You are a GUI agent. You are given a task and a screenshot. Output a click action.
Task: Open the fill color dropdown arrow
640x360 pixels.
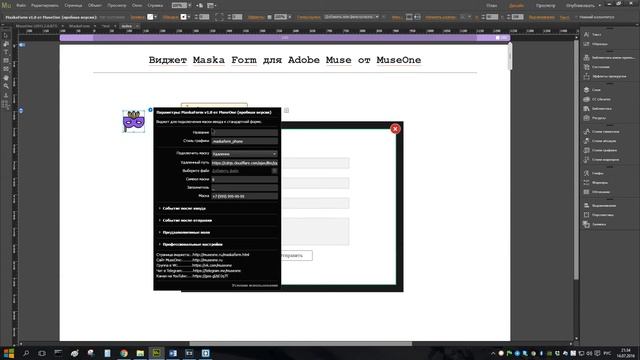(156, 17)
